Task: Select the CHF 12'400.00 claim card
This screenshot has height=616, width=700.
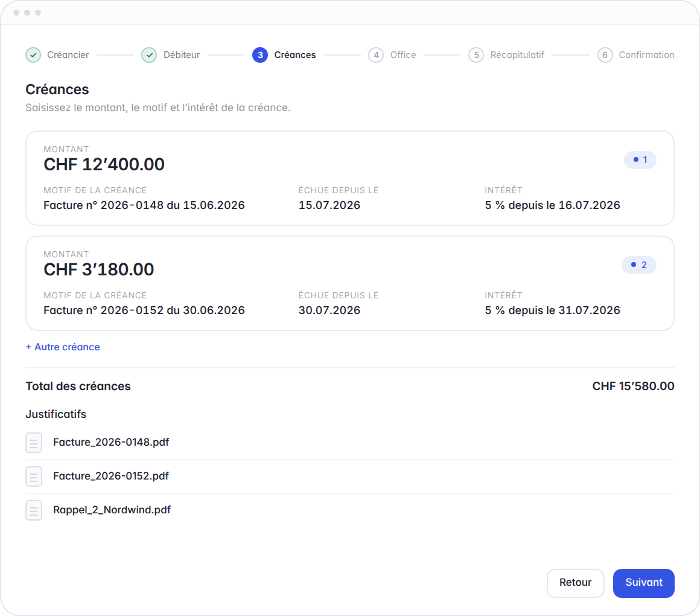Action: point(350,178)
